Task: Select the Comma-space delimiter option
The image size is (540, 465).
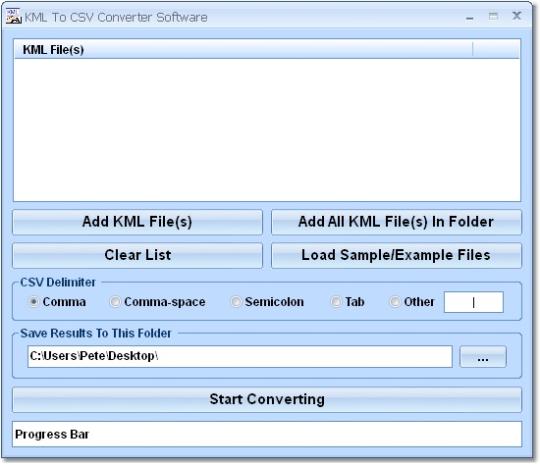Action: [x=115, y=302]
